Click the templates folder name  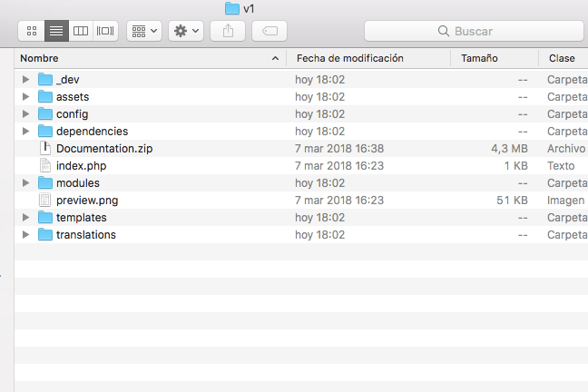pos(82,218)
